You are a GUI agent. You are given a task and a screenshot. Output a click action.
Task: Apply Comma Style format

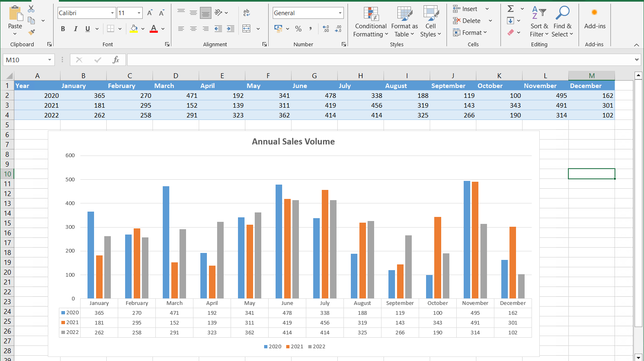click(x=311, y=29)
